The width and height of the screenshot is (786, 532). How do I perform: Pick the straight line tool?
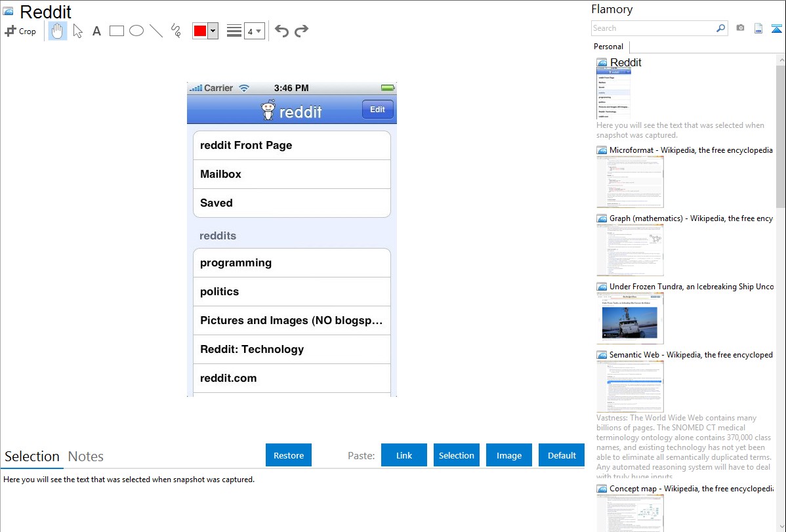(156, 31)
